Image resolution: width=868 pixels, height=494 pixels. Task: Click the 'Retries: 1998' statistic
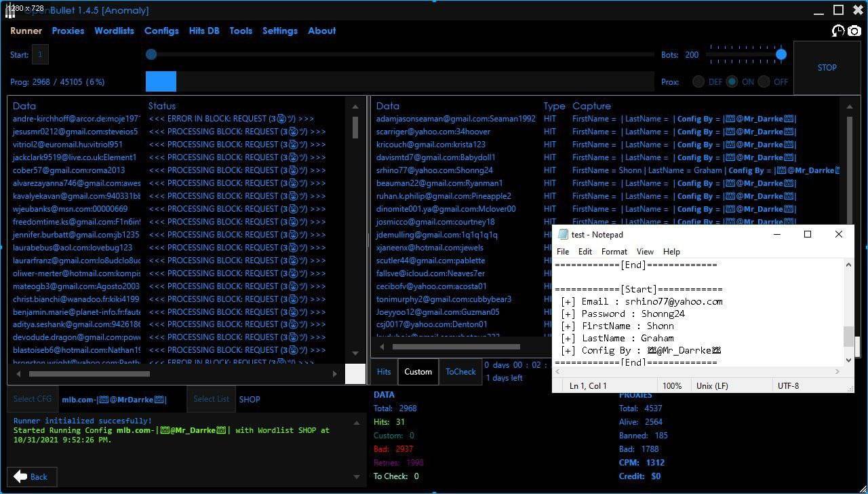pos(399,463)
